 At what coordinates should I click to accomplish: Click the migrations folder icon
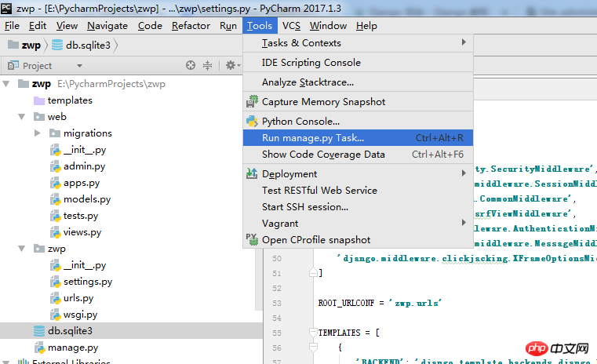[55, 133]
